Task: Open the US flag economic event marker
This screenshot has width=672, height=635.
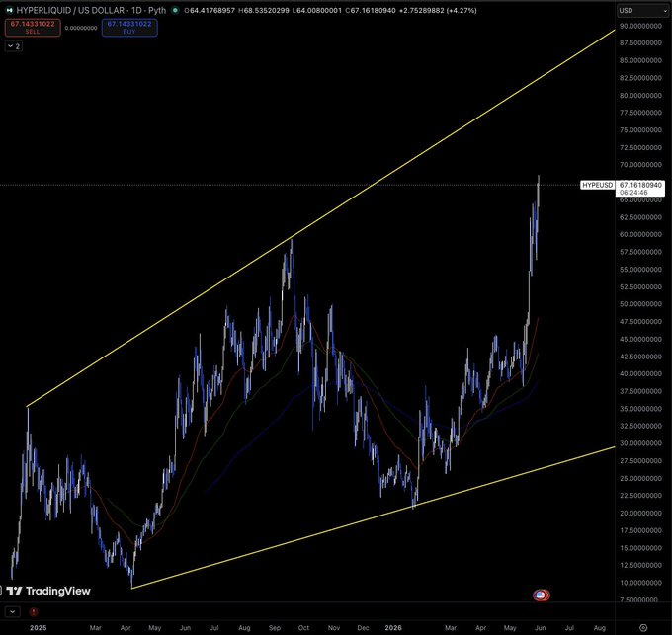Action: 542,595
